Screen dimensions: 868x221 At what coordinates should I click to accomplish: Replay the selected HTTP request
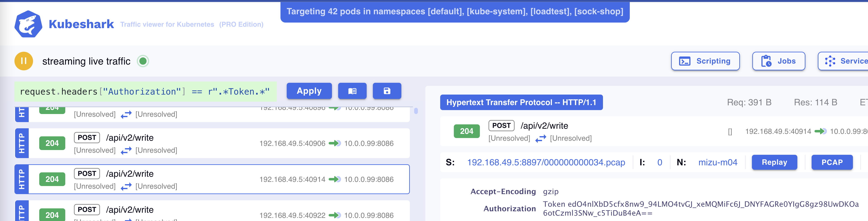point(774,162)
